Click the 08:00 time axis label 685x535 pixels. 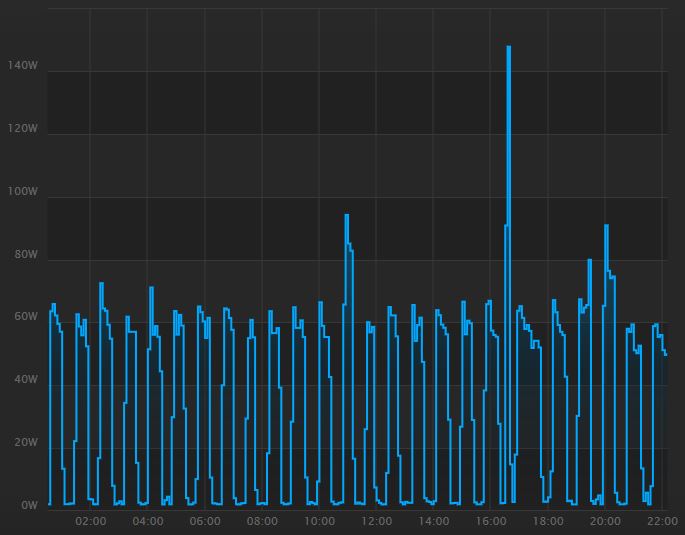click(262, 521)
